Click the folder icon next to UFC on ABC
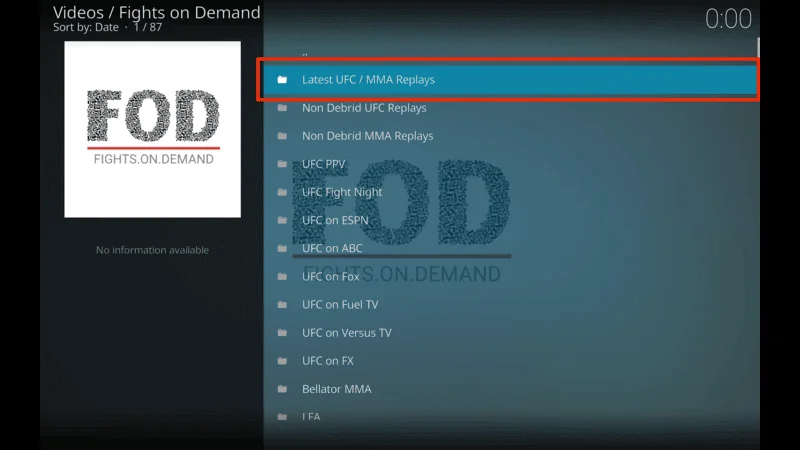This screenshot has width=800, height=450. point(282,248)
